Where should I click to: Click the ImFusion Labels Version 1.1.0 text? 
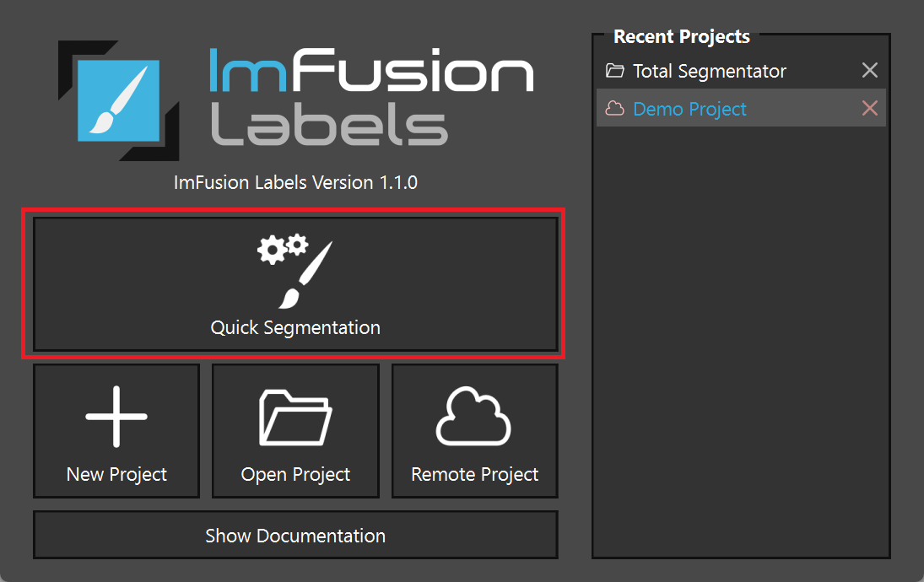(x=295, y=182)
